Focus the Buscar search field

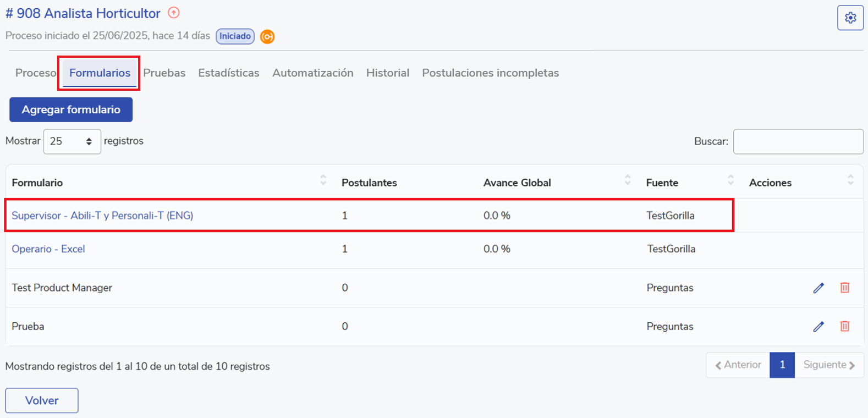(798, 142)
